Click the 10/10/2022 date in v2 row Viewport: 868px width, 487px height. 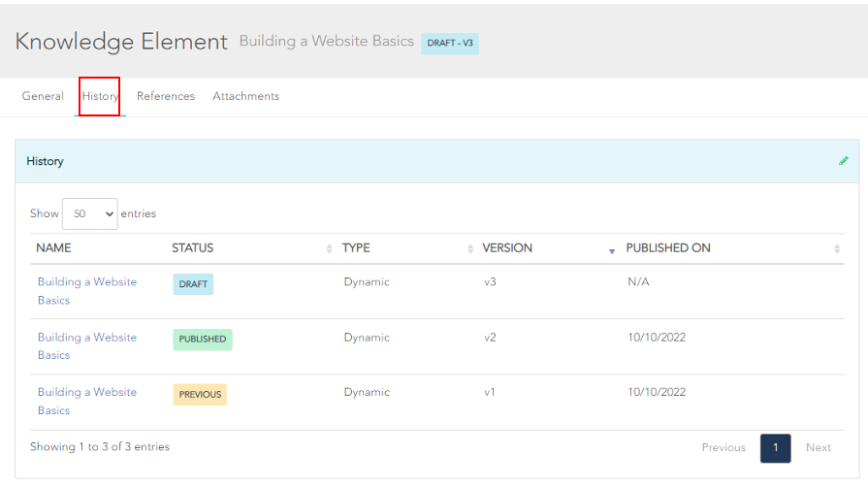coord(657,338)
